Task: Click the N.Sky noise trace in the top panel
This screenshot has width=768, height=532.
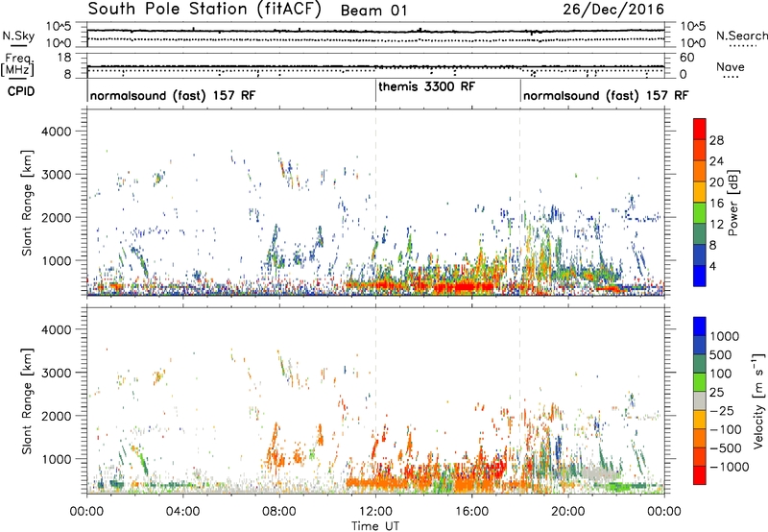Action: coord(375,31)
